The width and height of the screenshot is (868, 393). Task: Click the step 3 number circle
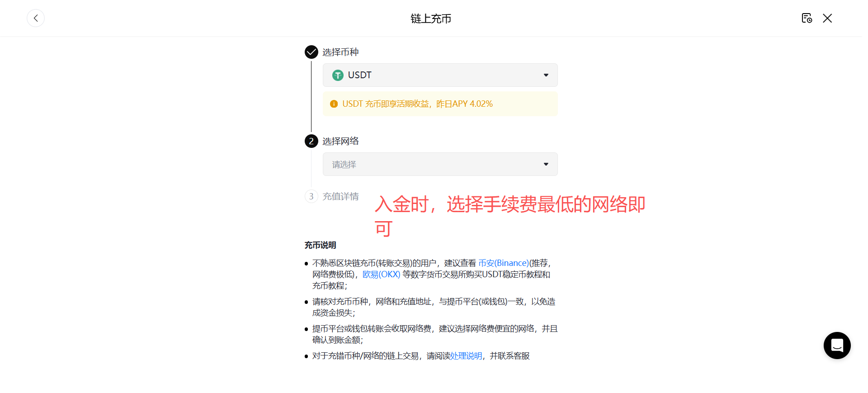point(311,196)
